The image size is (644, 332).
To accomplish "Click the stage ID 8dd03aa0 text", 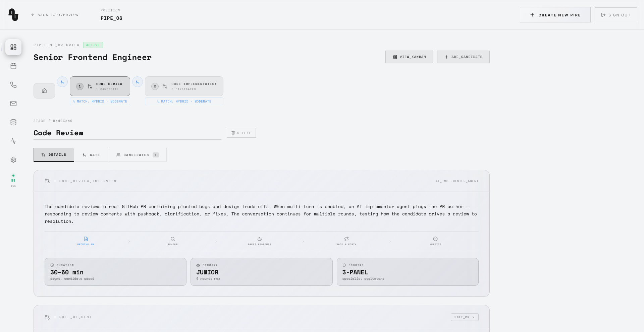I will tap(63, 121).
